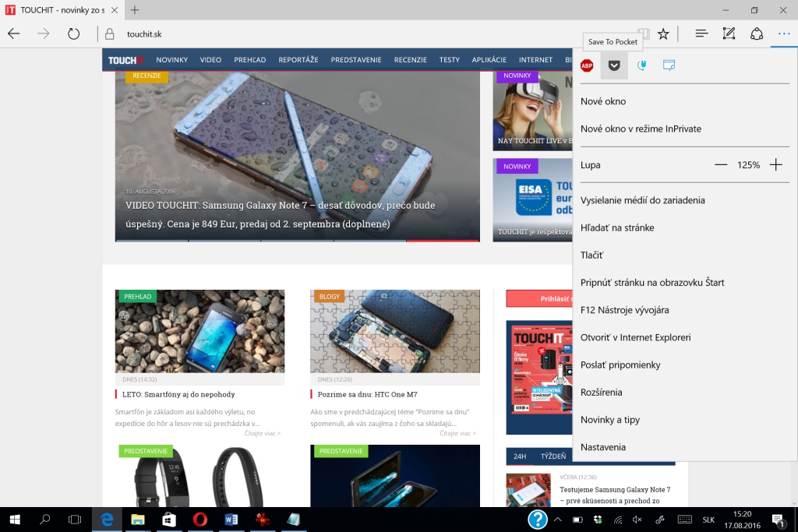Open the EISA NOVINKY tile

coord(532,200)
